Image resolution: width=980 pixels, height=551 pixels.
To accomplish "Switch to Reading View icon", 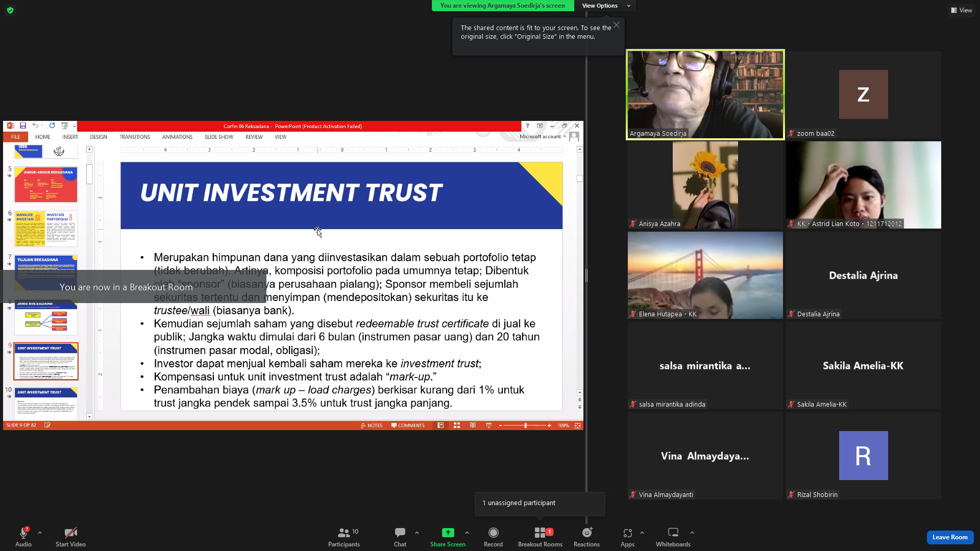I will [x=473, y=425].
